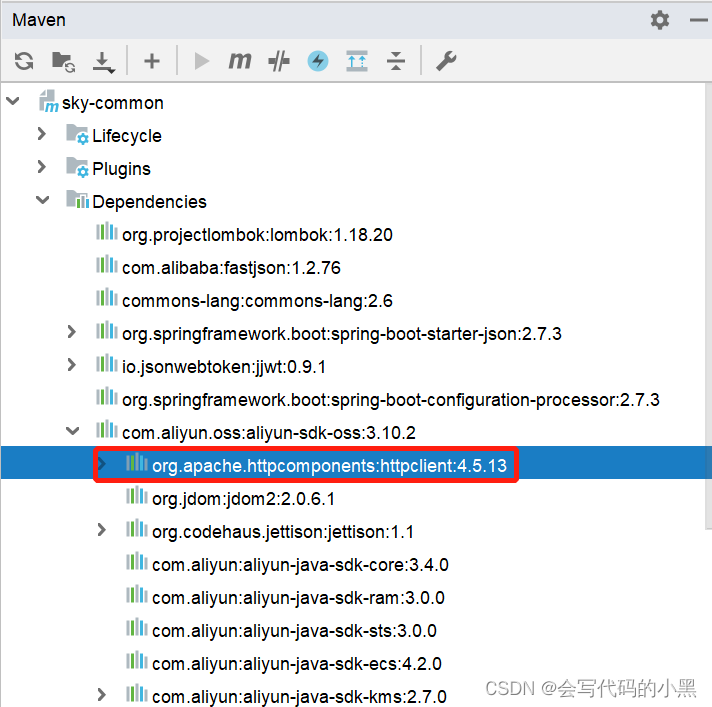
Task: Click Lifecycle folder gear icon
Action: coord(77,134)
